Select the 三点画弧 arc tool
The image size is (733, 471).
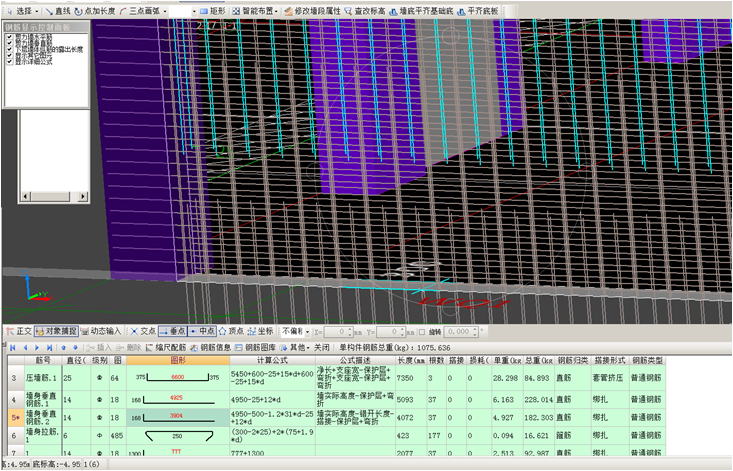(x=140, y=11)
